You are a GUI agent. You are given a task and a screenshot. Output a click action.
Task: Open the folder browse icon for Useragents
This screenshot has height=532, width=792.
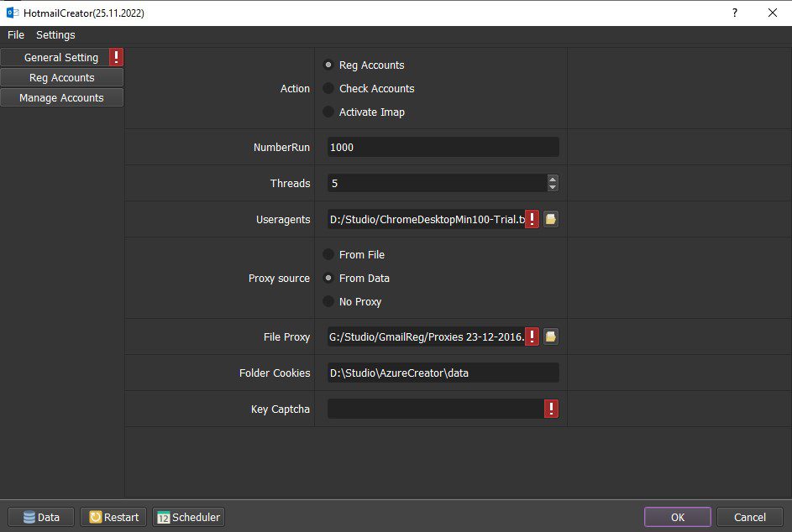551,219
